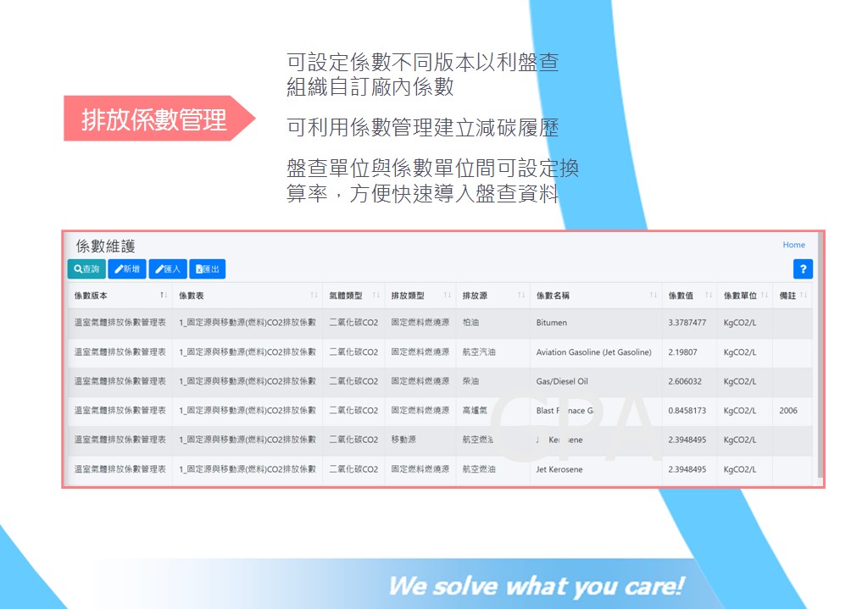This screenshot has height=609, width=868.
Task: Sort by the 係數版本 column sort arrows
Action: pos(163,296)
